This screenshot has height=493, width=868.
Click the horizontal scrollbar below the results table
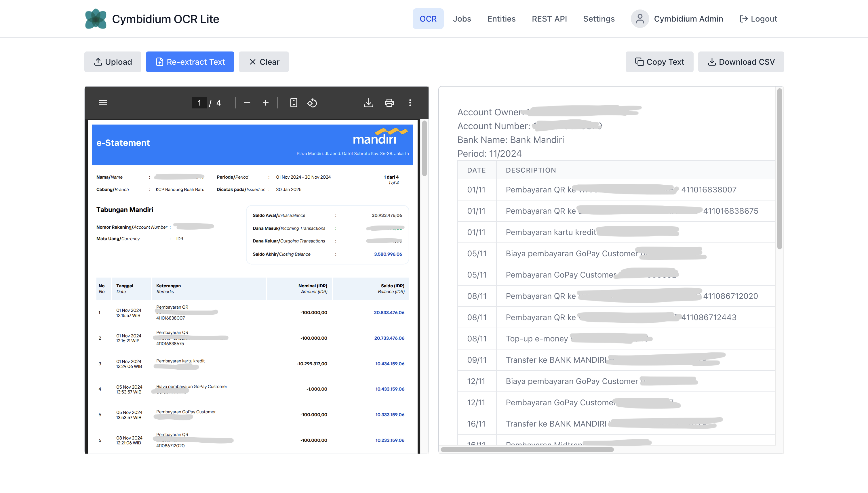tap(527, 450)
